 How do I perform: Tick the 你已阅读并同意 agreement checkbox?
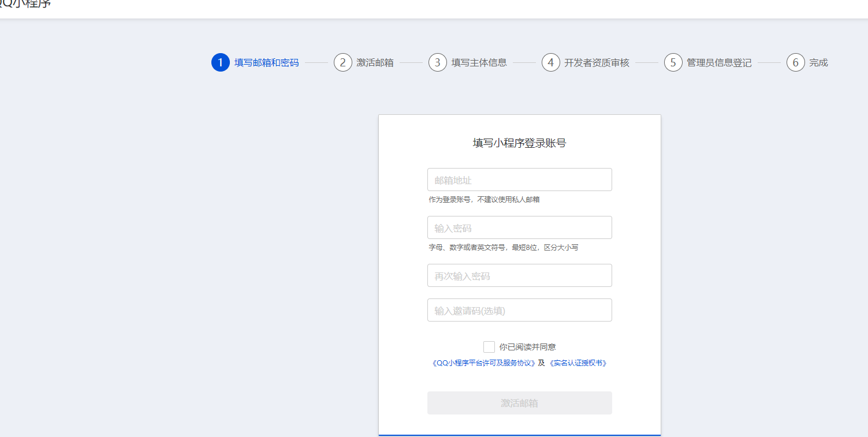pyautogui.click(x=489, y=347)
